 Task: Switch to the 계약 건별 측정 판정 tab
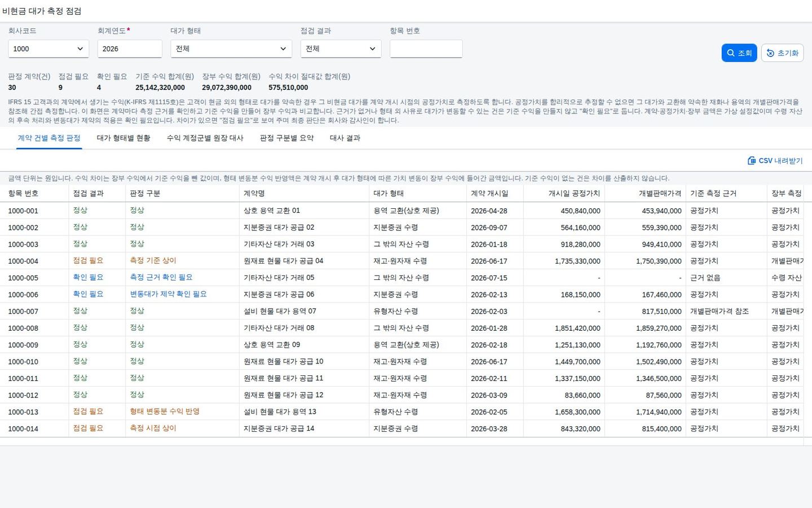[x=49, y=138]
